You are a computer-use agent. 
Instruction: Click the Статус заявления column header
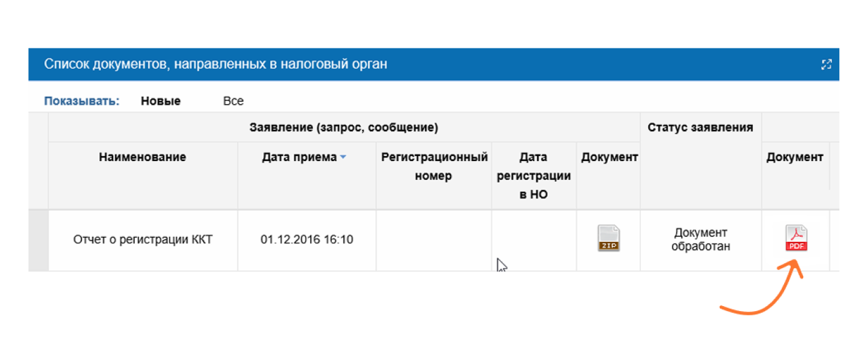(x=700, y=128)
